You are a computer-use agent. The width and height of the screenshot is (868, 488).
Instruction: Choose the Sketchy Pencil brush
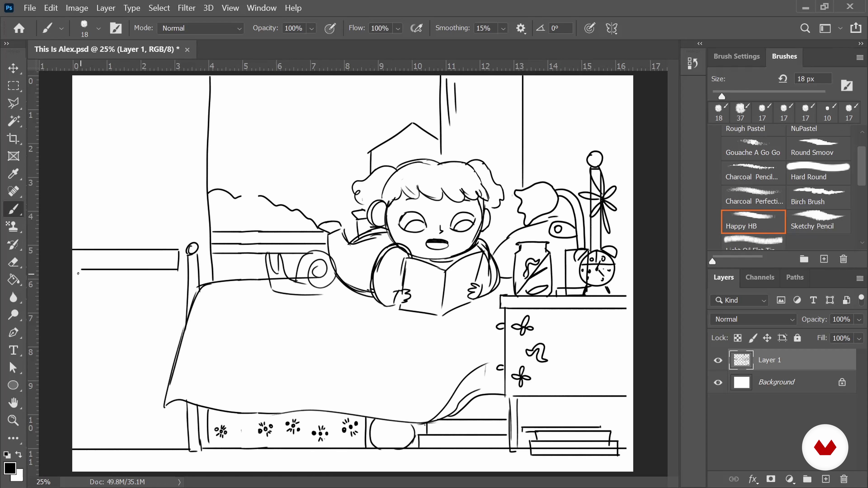click(x=818, y=221)
